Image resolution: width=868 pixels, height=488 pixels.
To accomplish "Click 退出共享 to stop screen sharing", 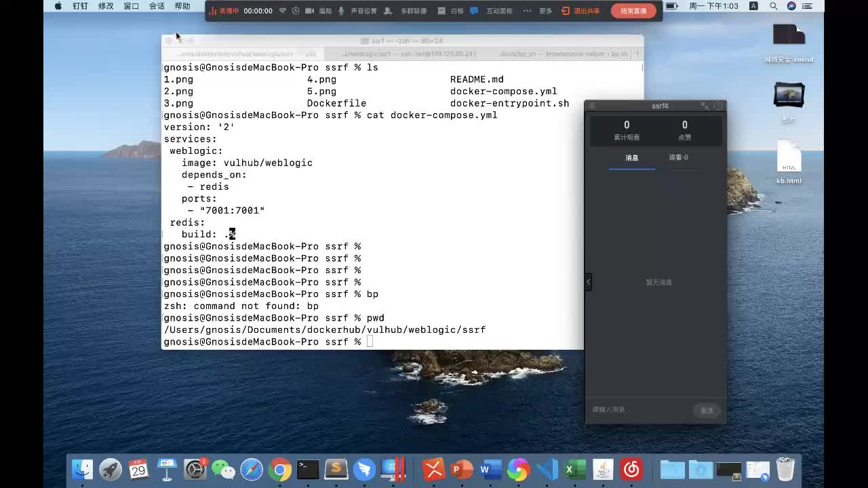I will point(581,11).
